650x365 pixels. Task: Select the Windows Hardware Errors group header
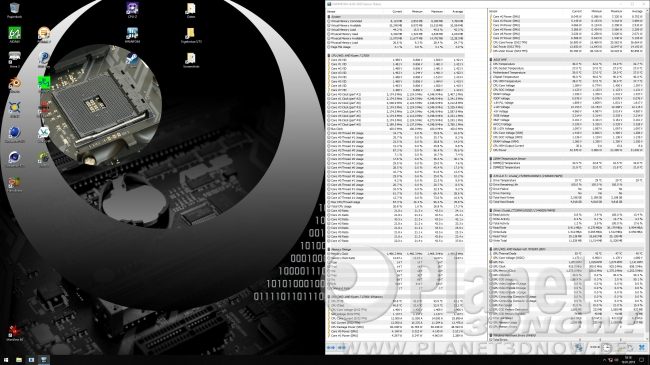[566, 335]
